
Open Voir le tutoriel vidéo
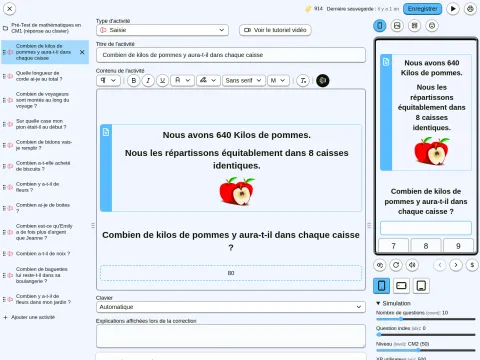coord(275,30)
